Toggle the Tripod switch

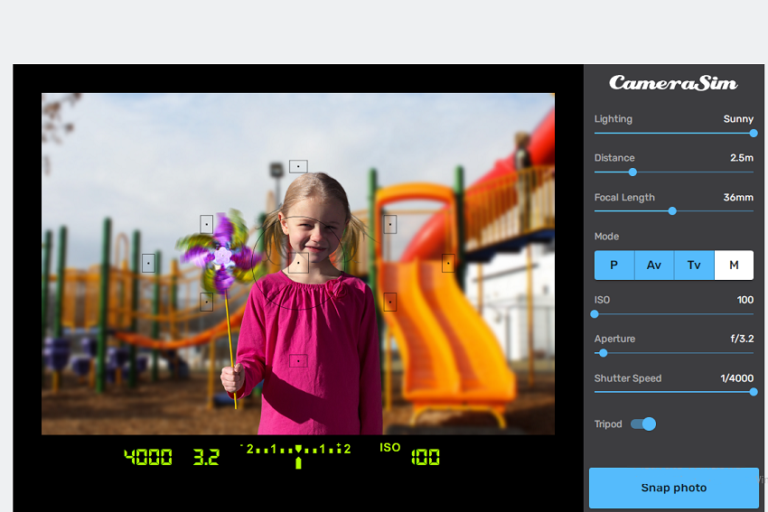coord(643,424)
